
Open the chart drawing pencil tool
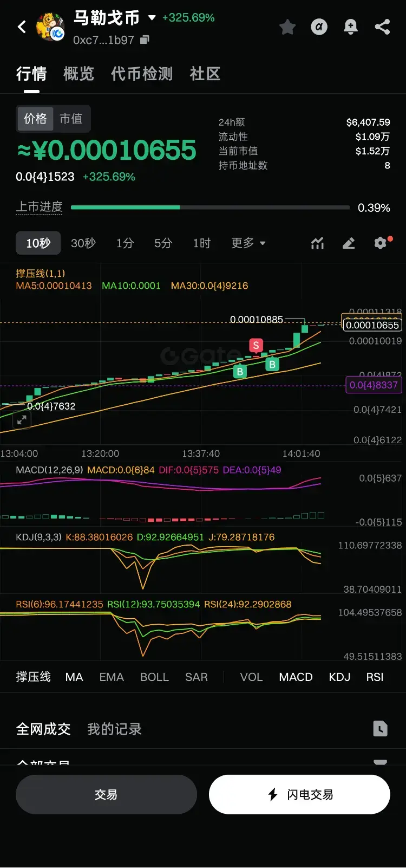tap(349, 243)
